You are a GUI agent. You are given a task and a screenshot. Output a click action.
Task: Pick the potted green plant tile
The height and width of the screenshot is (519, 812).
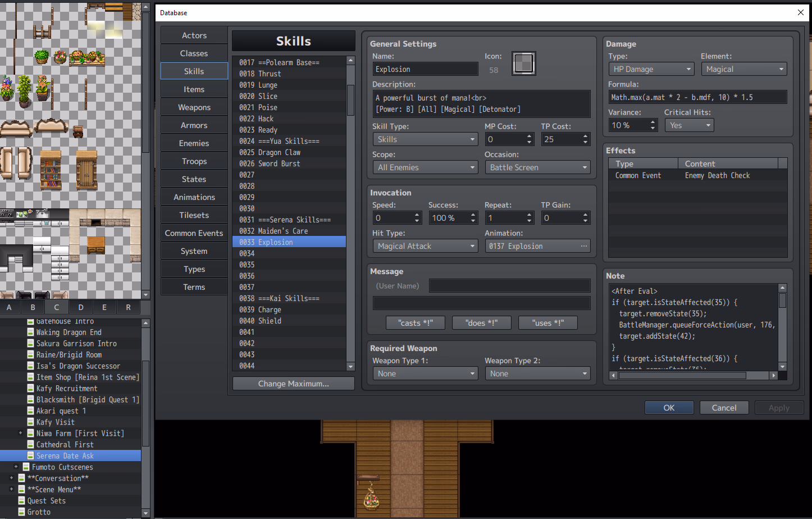click(x=24, y=90)
